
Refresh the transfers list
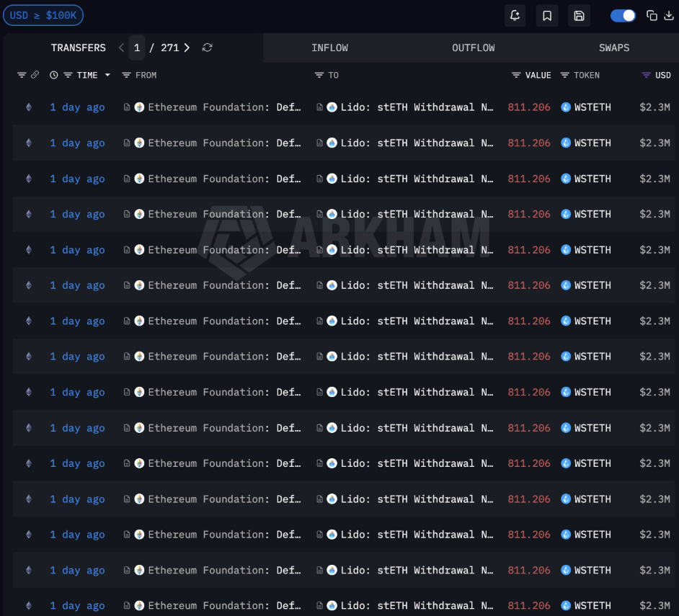[207, 48]
